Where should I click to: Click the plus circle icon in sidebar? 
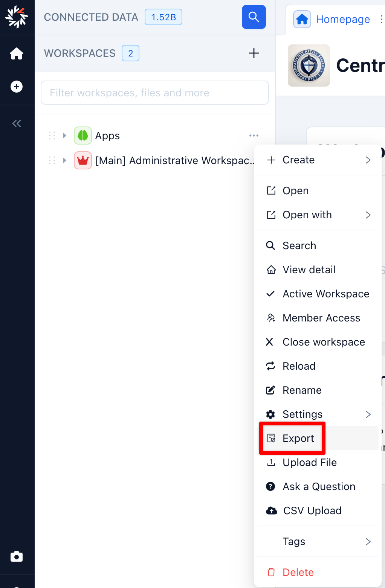17,87
